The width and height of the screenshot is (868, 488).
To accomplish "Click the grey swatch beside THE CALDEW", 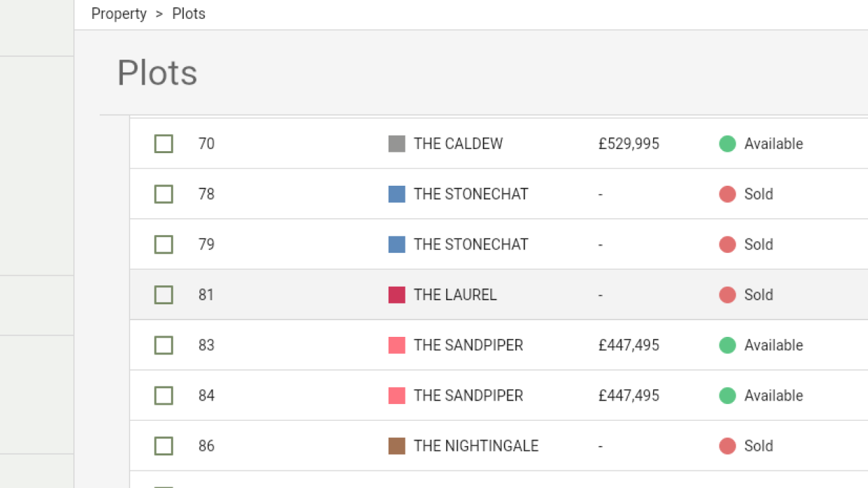I will (397, 144).
